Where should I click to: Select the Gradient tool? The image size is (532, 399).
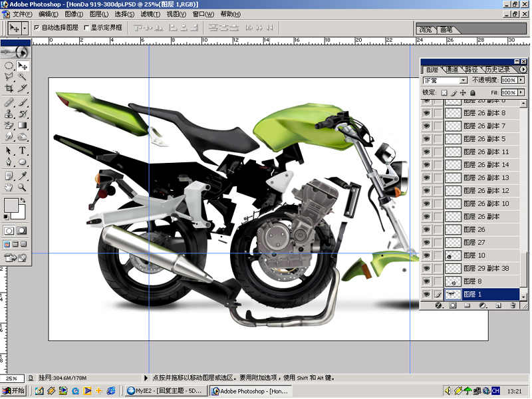(x=23, y=125)
